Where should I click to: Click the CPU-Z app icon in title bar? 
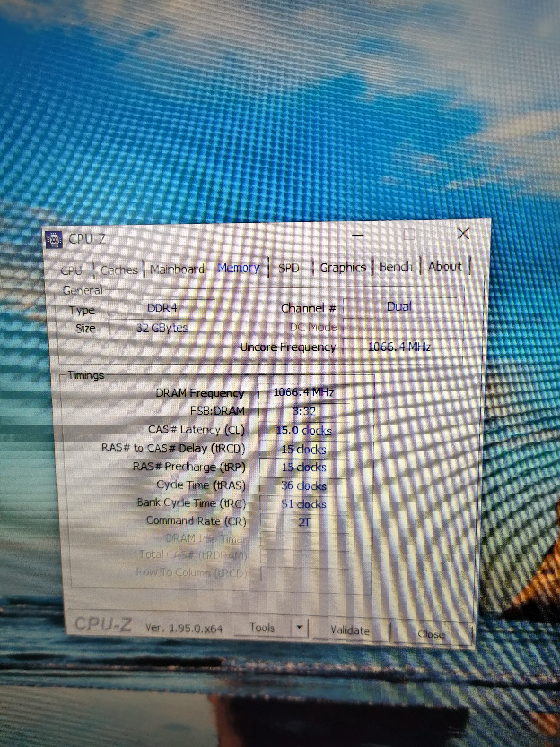(54, 240)
